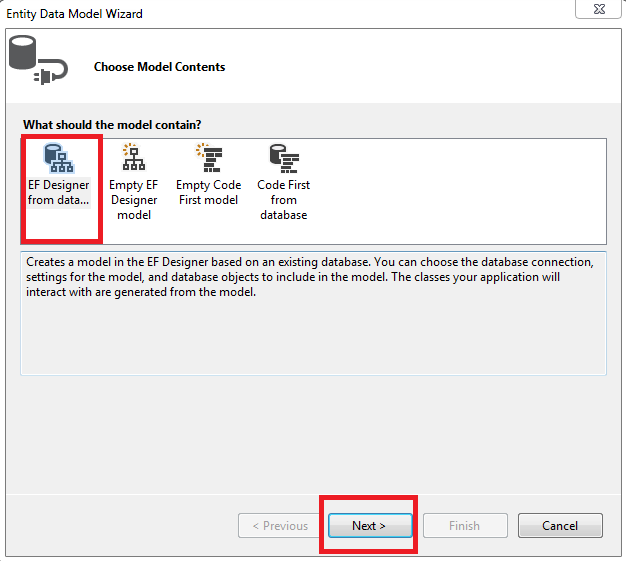
Task: Close the Entity Data Model Wizard
Action: point(599,9)
